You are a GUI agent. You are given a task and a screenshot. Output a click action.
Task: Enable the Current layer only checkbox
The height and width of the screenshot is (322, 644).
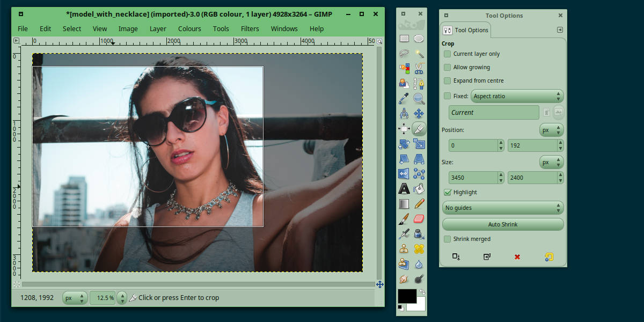click(447, 54)
